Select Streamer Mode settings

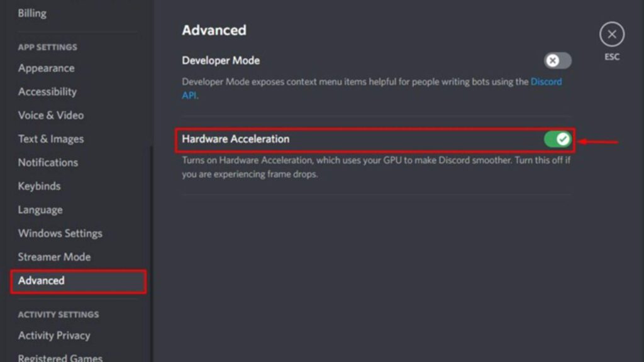pos(54,256)
